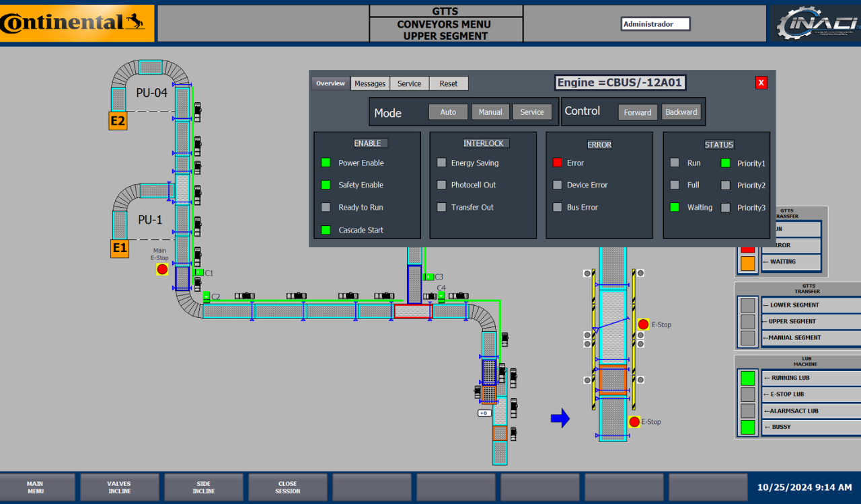The width and height of the screenshot is (861, 504).
Task: Click the C3 green sensor indicator
Action: [x=428, y=276]
